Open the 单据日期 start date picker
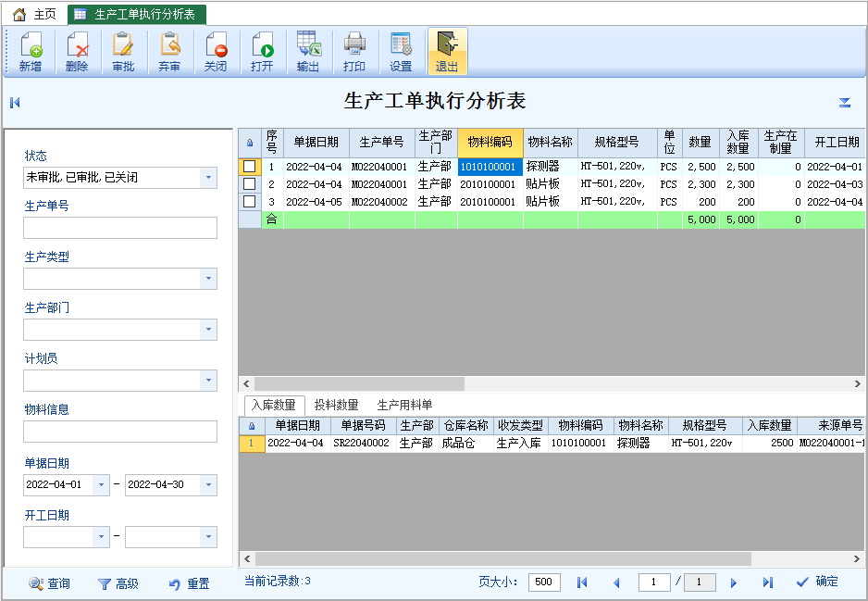The image size is (868, 601). [x=101, y=484]
